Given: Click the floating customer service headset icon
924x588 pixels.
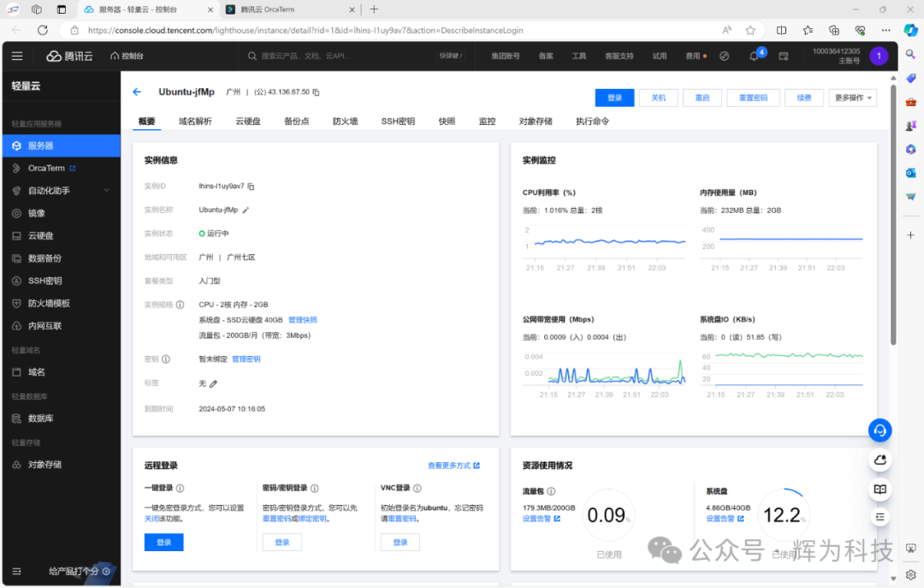Looking at the screenshot, I should pyautogui.click(x=880, y=431).
